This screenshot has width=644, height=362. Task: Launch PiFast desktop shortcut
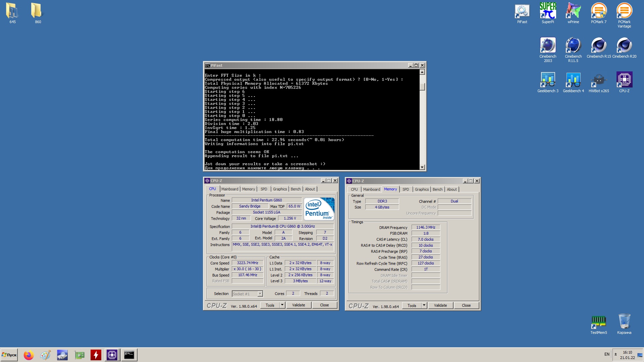point(522,13)
